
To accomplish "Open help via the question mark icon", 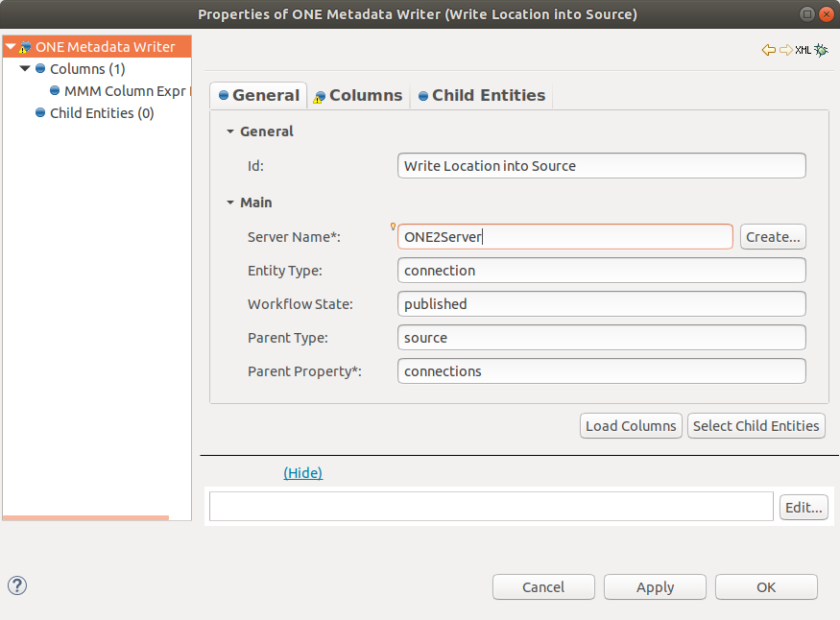I will 16,585.
